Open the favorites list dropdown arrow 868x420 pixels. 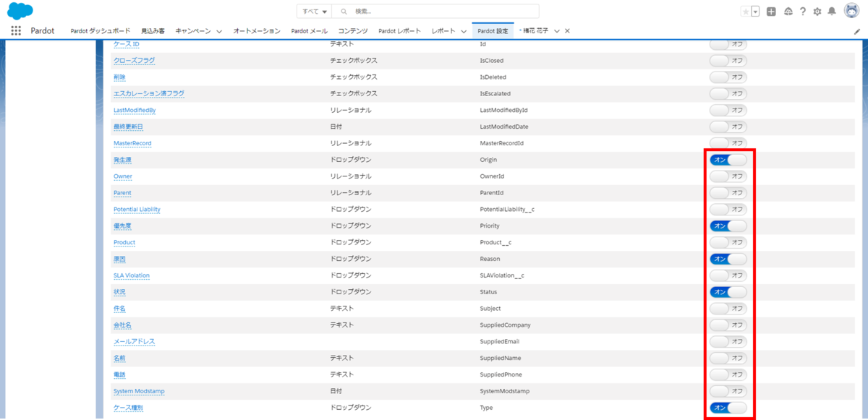click(755, 12)
